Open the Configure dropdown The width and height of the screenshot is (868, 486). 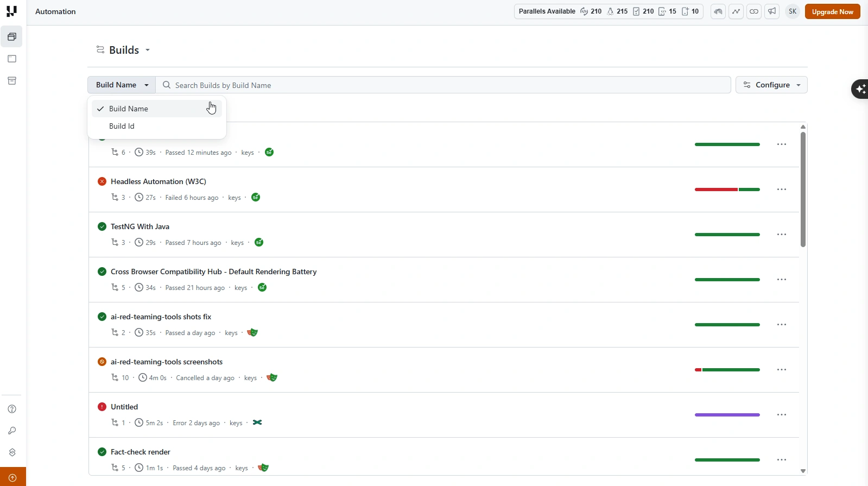pos(771,85)
